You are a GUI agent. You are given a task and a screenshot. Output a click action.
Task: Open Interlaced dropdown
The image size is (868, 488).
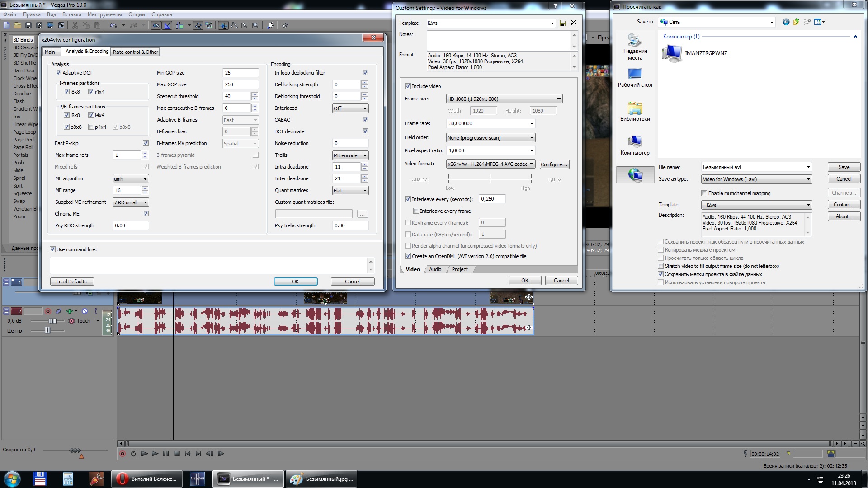pyautogui.click(x=350, y=108)
